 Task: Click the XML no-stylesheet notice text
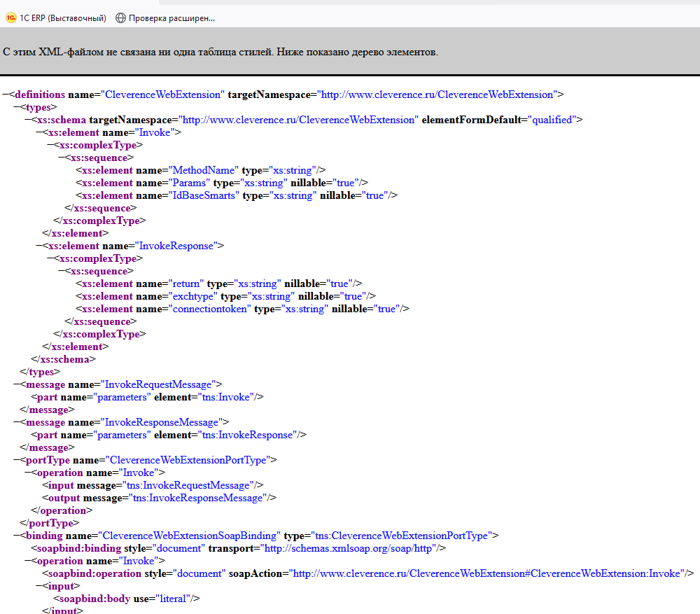click(x=220, y=53)
